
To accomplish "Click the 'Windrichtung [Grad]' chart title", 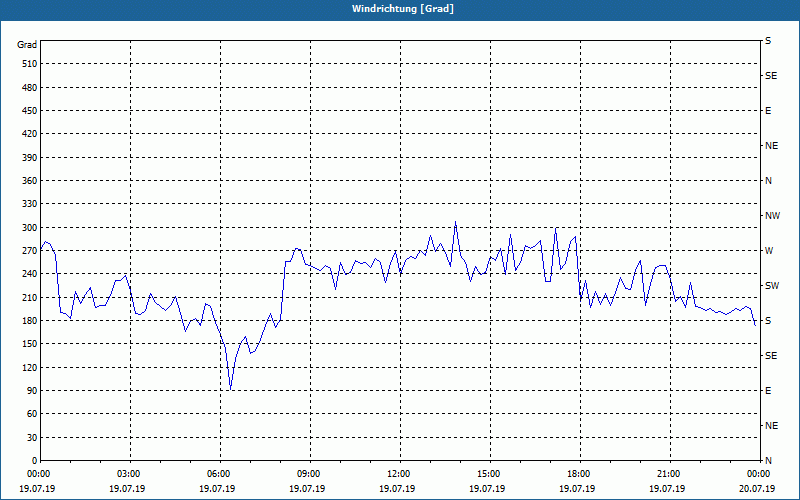I will [x=403, y=9].
